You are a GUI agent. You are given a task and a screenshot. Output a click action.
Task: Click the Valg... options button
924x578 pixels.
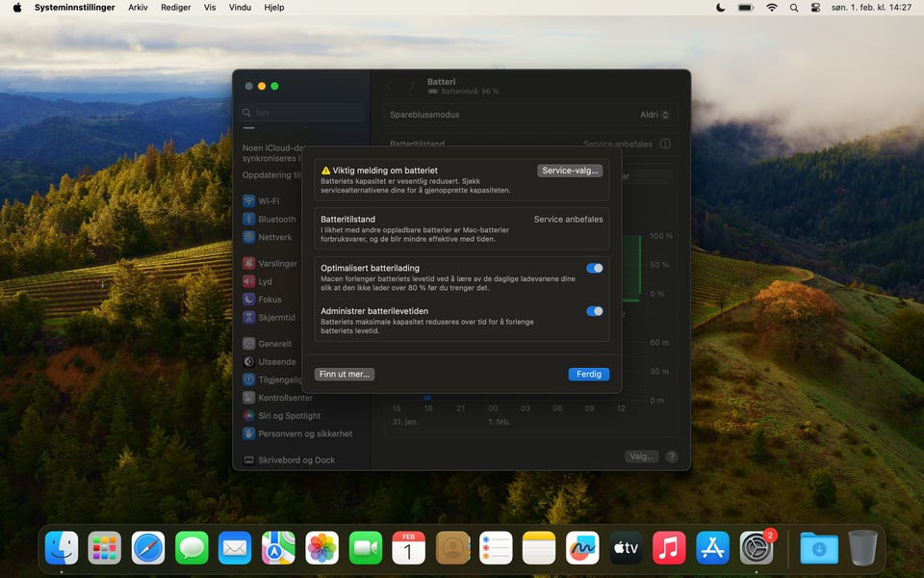point(641,457)
